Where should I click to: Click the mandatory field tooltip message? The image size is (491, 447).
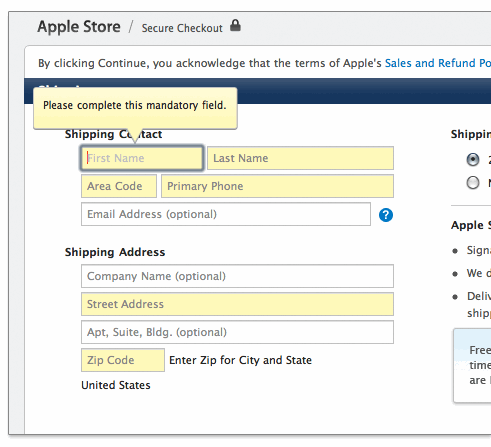135,105
